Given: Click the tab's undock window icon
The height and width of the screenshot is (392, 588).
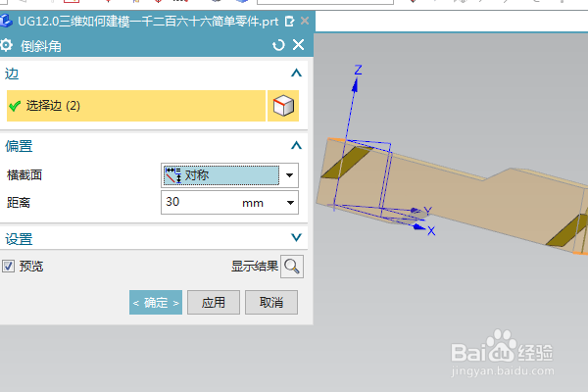Looking at the screenshot, I should point(289,22).
